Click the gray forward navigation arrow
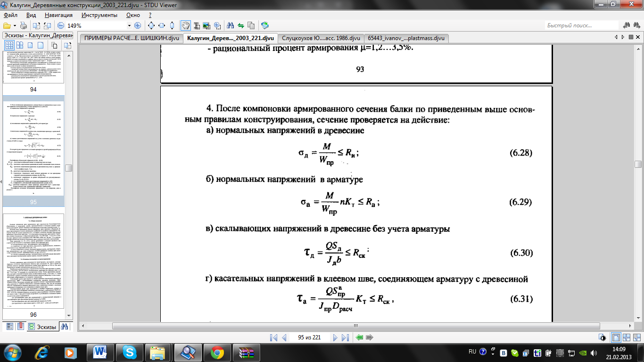 [x=370, y=337]
